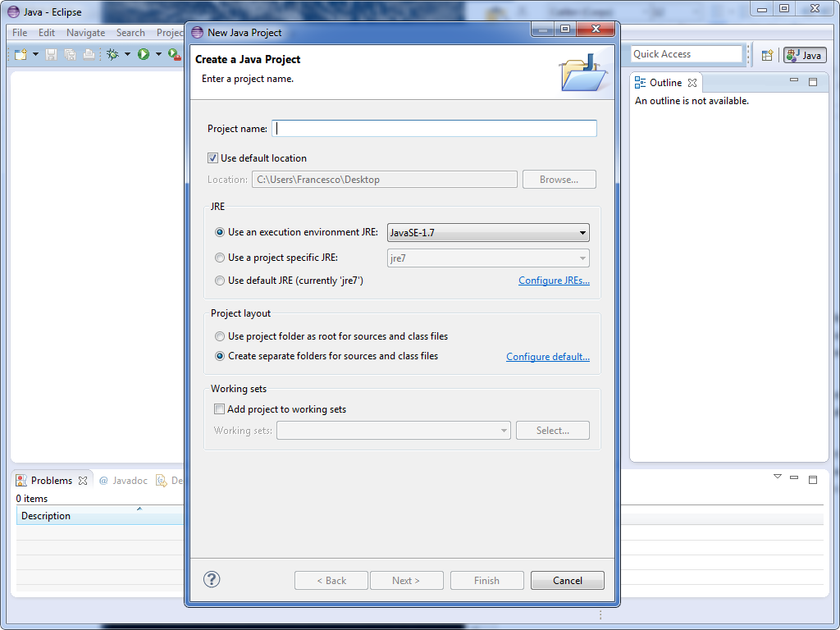Open the Project menu
Viewport: 840px width, 630px height.
tap(170, 33)
